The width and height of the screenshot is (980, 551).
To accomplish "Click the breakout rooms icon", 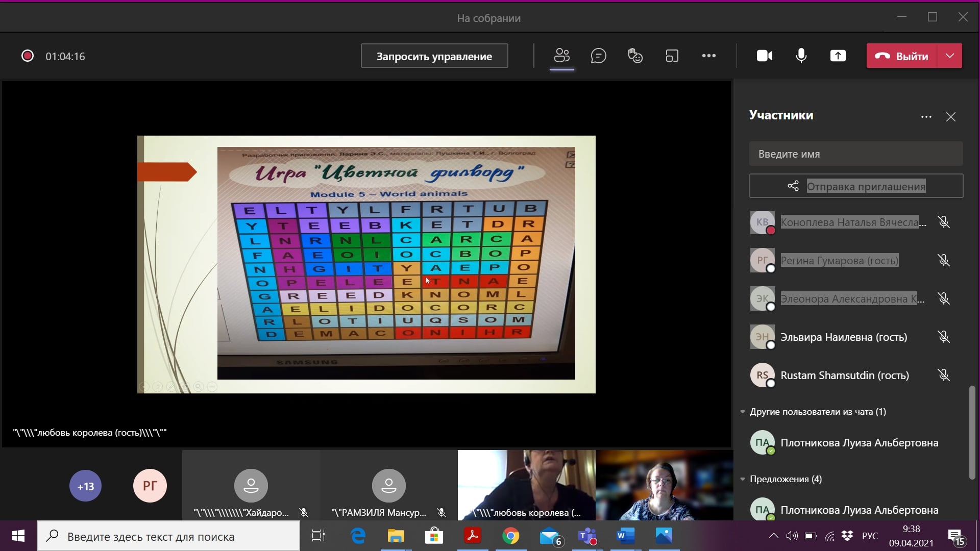I will coord(672,56).
